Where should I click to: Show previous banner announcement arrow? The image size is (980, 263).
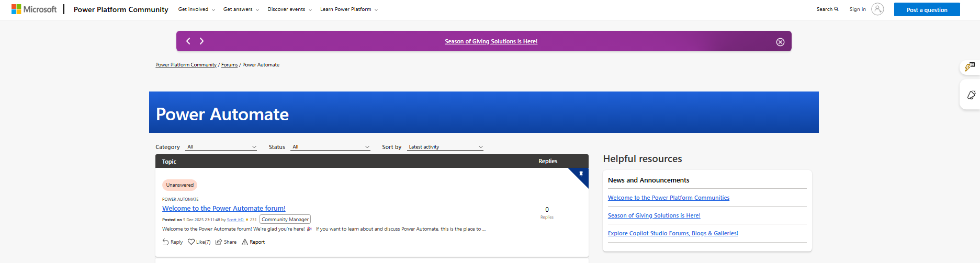(188, 41)
